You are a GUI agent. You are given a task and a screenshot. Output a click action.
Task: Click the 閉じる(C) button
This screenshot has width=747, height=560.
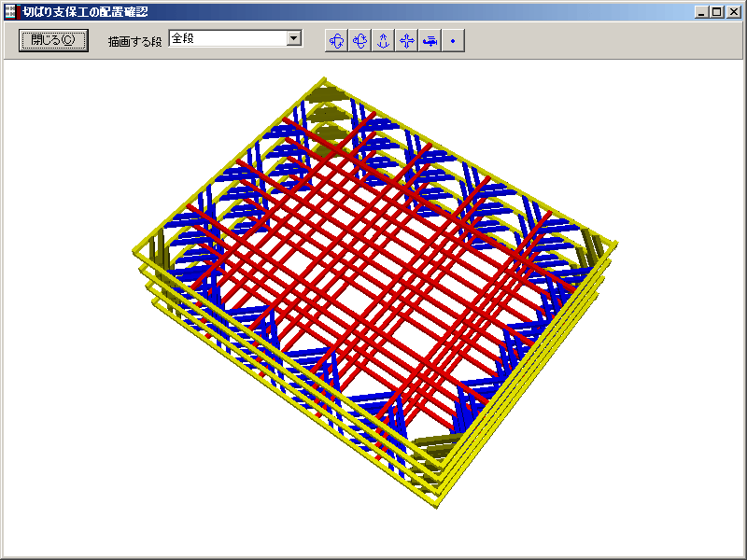53,40
